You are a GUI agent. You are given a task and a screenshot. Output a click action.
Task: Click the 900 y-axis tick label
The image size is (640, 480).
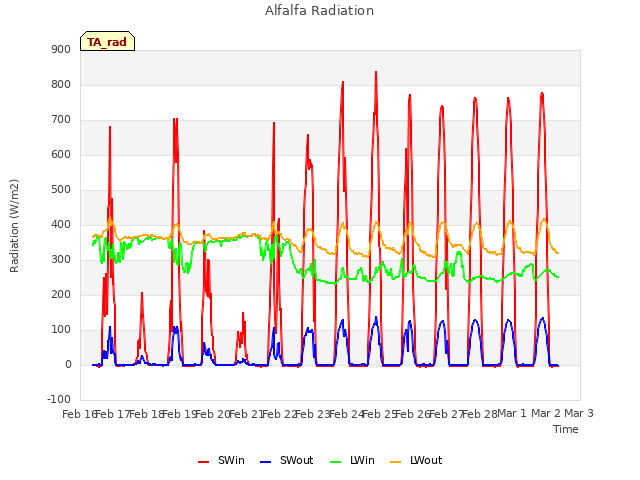61,49
